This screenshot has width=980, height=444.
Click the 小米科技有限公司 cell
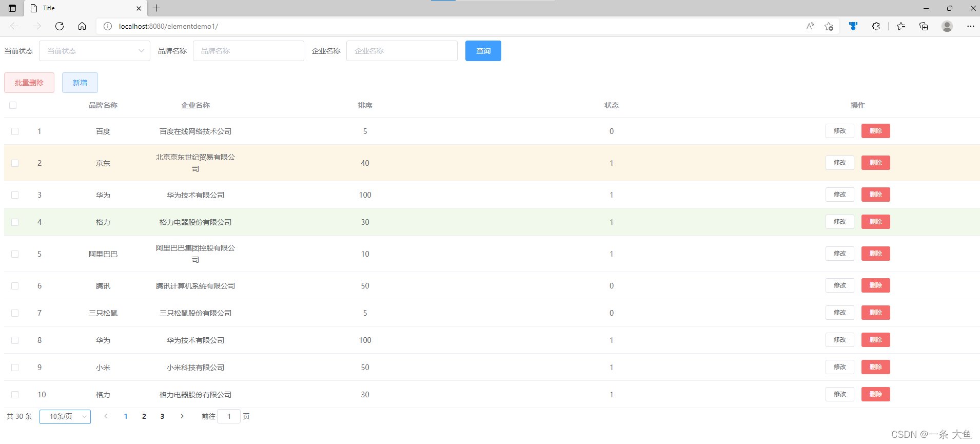195,368
